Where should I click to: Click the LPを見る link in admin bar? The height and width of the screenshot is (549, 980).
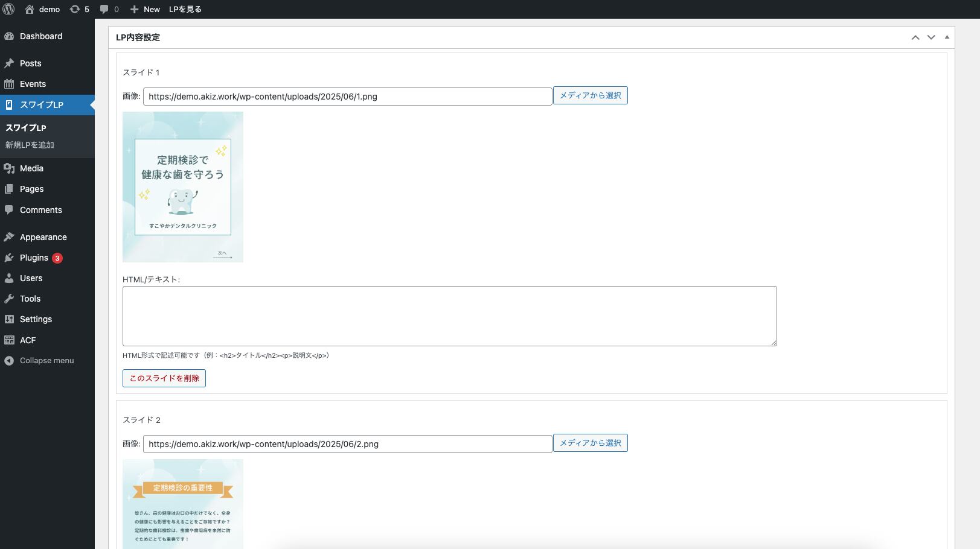[185, 9]
